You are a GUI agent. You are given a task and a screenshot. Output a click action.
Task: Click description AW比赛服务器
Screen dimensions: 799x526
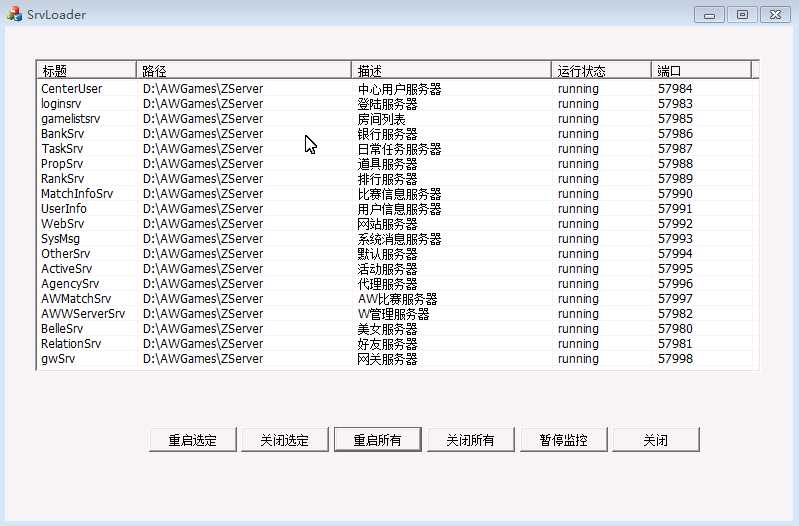click(397, 299)
